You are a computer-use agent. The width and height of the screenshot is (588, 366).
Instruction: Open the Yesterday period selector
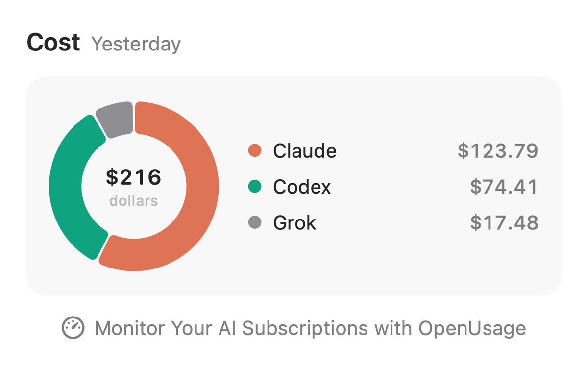136,44
